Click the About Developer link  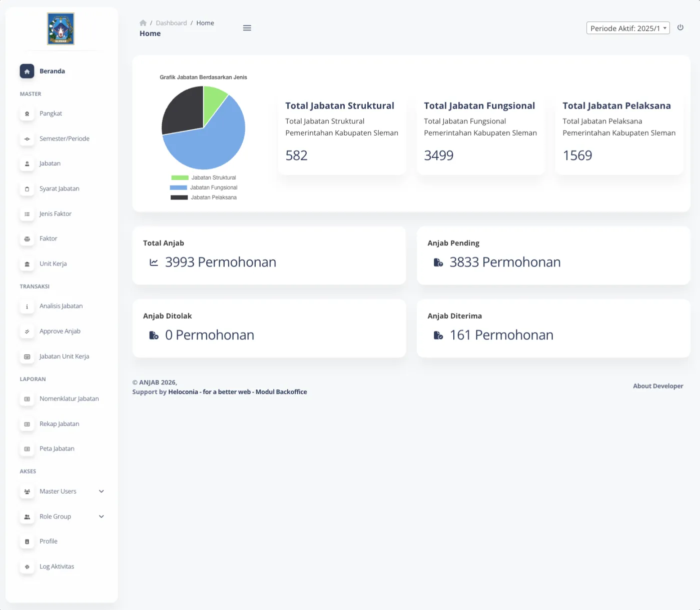(657, 386)
